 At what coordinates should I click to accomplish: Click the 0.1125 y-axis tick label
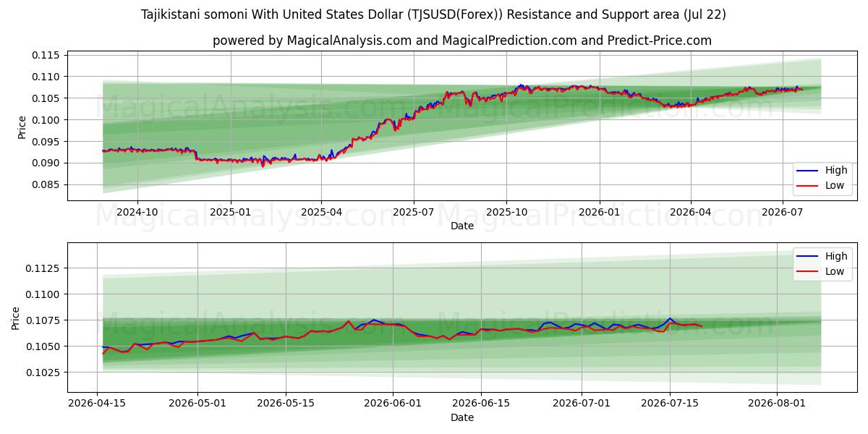pyautogui.click(x=43, y=268)
